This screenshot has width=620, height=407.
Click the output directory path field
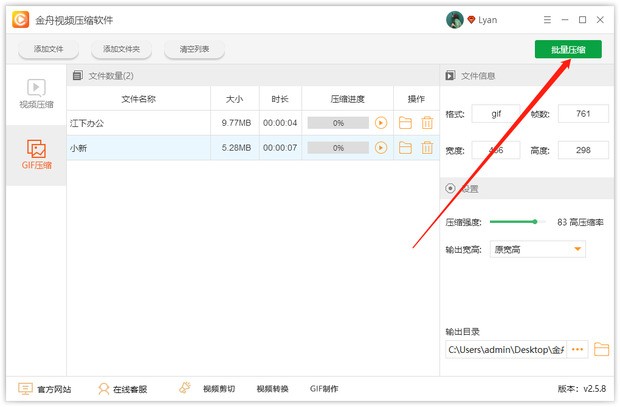click(x=505, y=350)
